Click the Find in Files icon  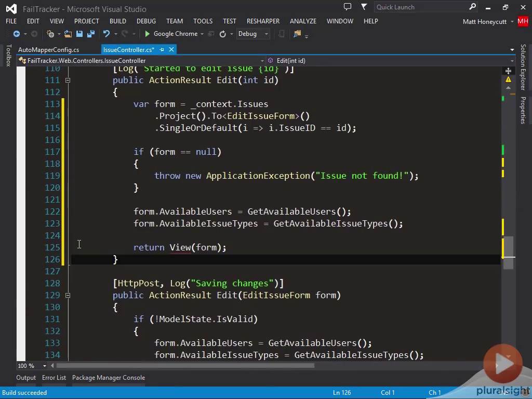click(x=297, y=34)
